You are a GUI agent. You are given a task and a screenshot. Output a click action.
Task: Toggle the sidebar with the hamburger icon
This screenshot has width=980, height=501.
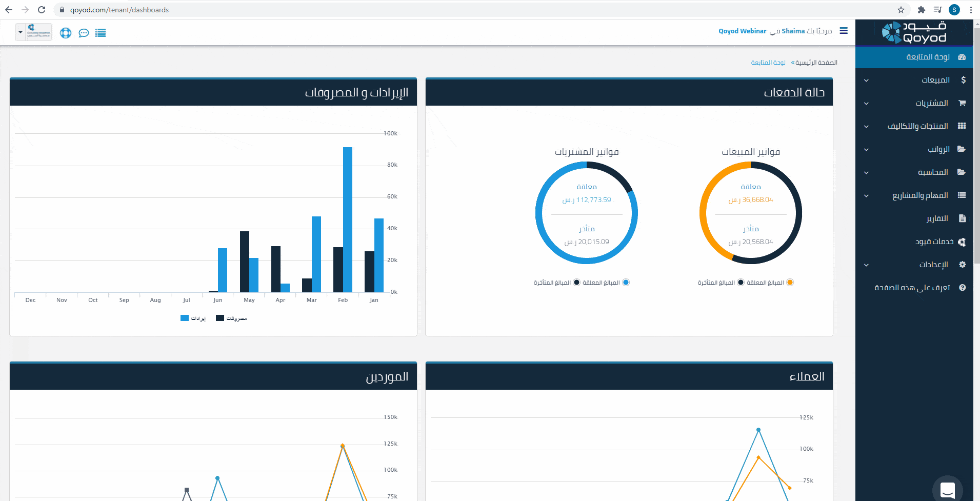(x=844, y=31)
